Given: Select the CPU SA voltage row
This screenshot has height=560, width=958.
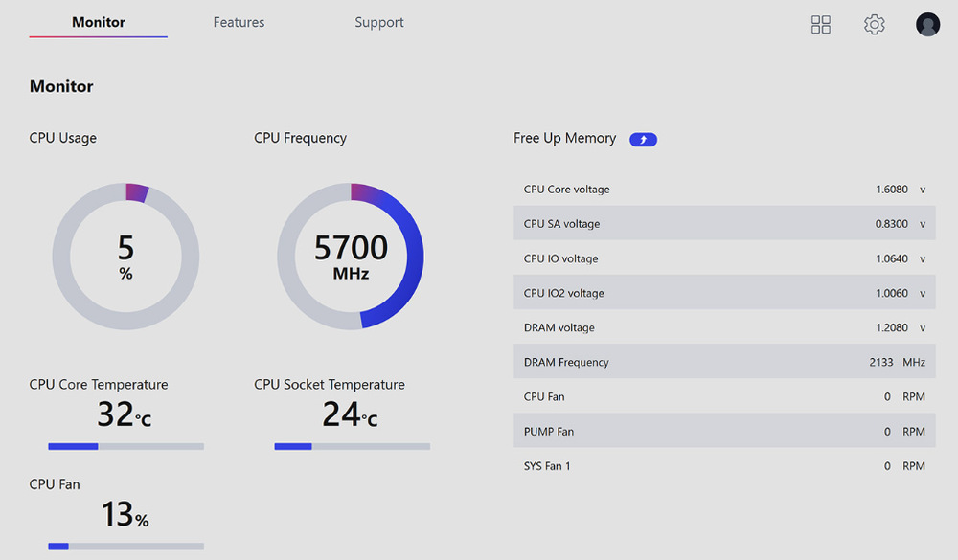Looking at the screenshot, I should point(724,223).
